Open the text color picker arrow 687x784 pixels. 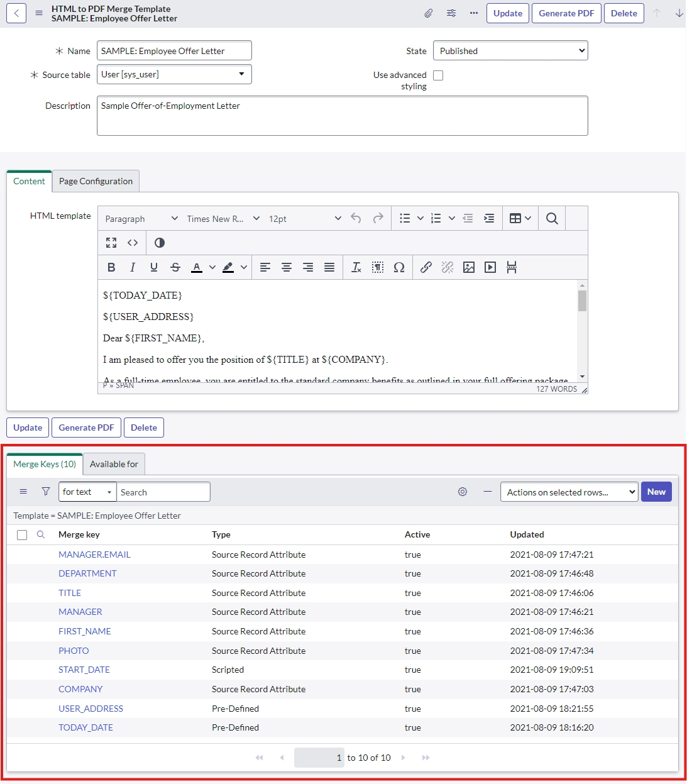click(x=212, y=267)
